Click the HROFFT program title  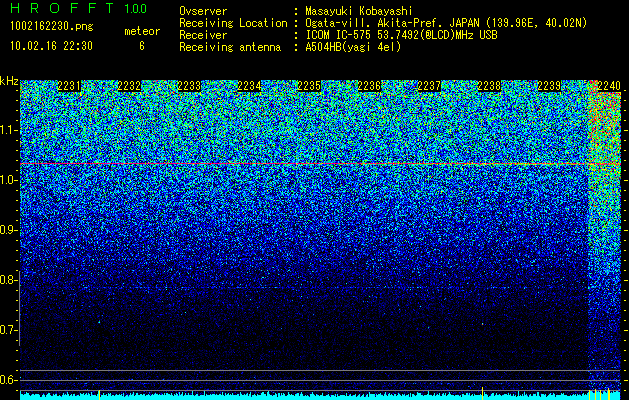(x=62, y=8)
